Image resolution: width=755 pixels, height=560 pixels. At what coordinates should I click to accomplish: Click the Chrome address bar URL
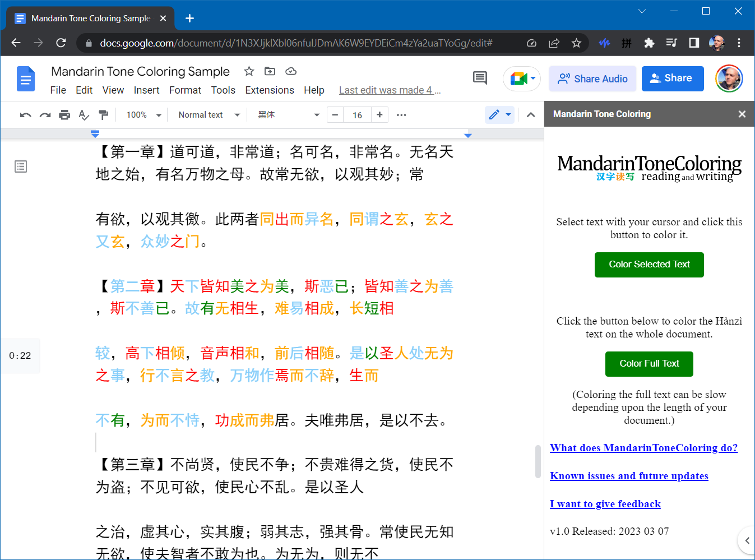tap(296, 43)
